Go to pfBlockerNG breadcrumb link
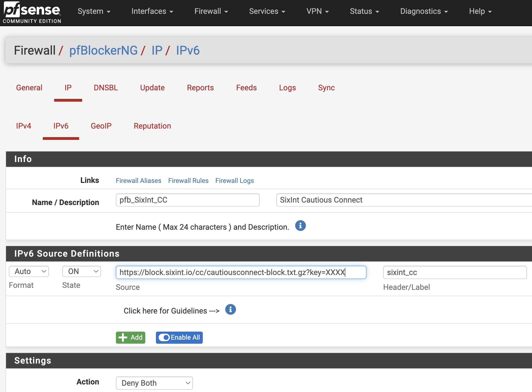The image size is (532, 392). coord(103,50)
